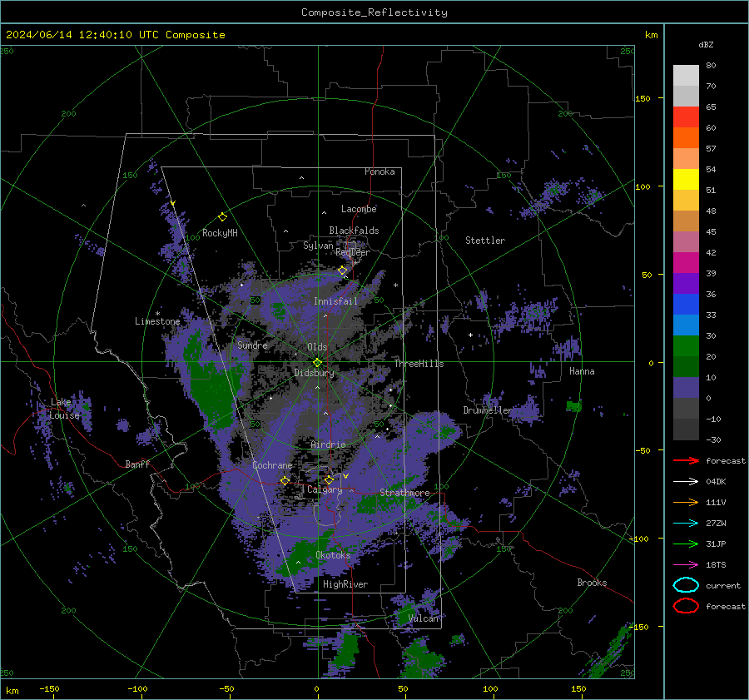
Task: Pick the light gray swatch labeled 80
Action: click(x=686, y=76)
